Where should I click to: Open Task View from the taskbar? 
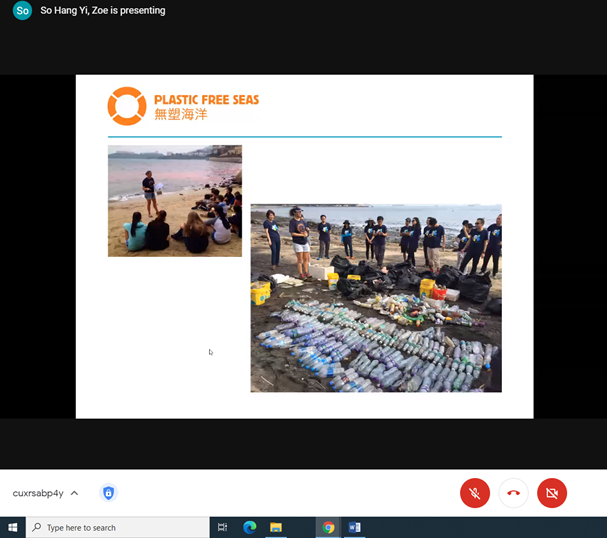pos(223,527)
